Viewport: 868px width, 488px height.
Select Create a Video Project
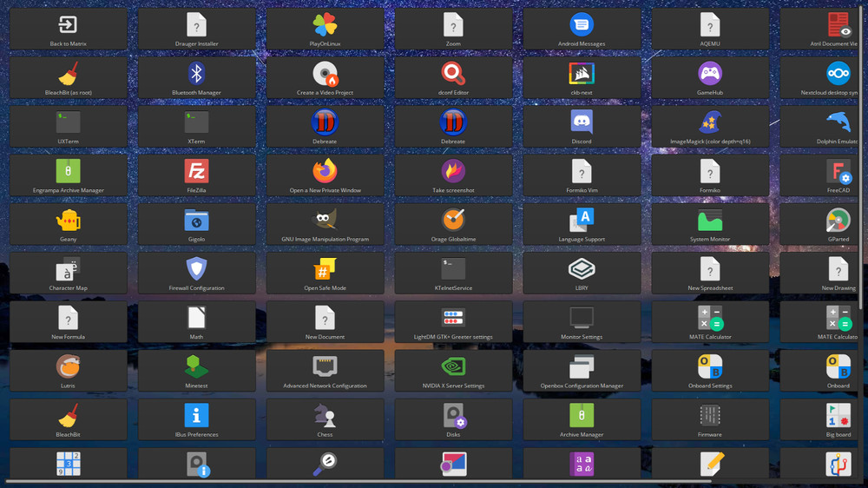(x=325, y=77)
